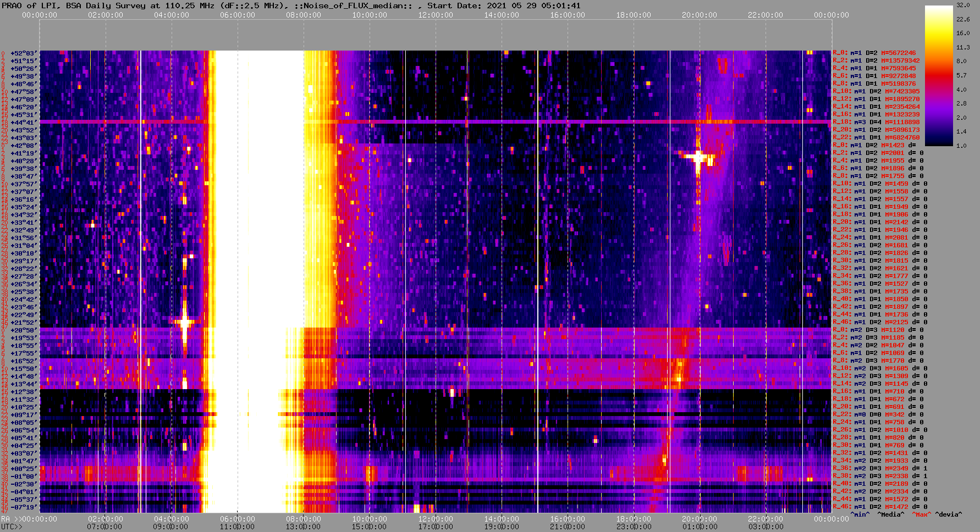Click the 17:00:00 UTC tick label
Image resolution: width=980 pixels, height=532 pixels.
436,527
